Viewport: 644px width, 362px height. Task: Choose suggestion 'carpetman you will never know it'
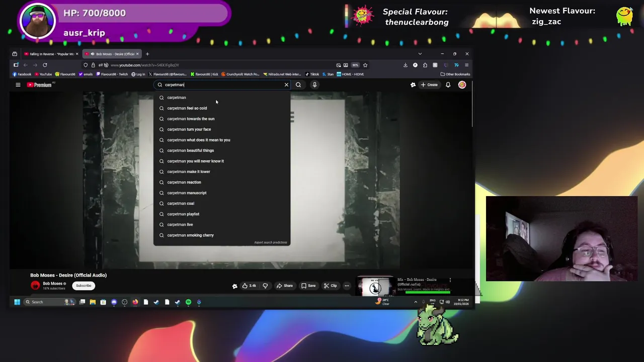pos(221,161)
